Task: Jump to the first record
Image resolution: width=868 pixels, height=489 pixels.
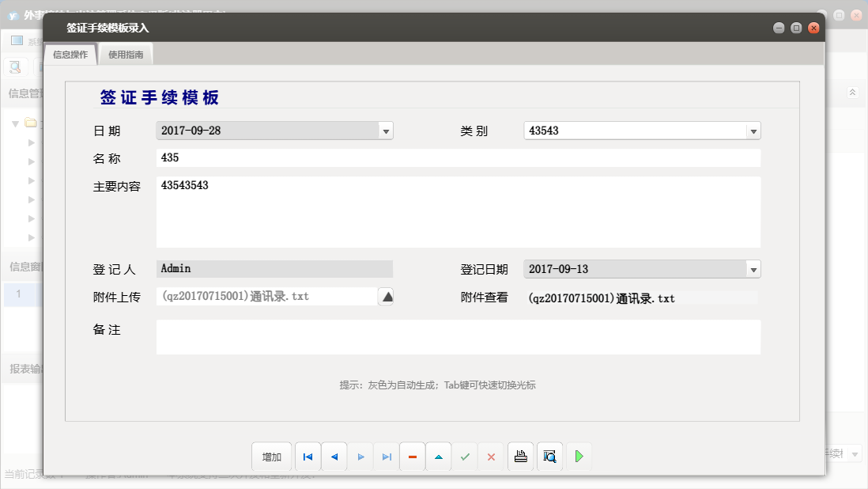Action: click(308, 457)
